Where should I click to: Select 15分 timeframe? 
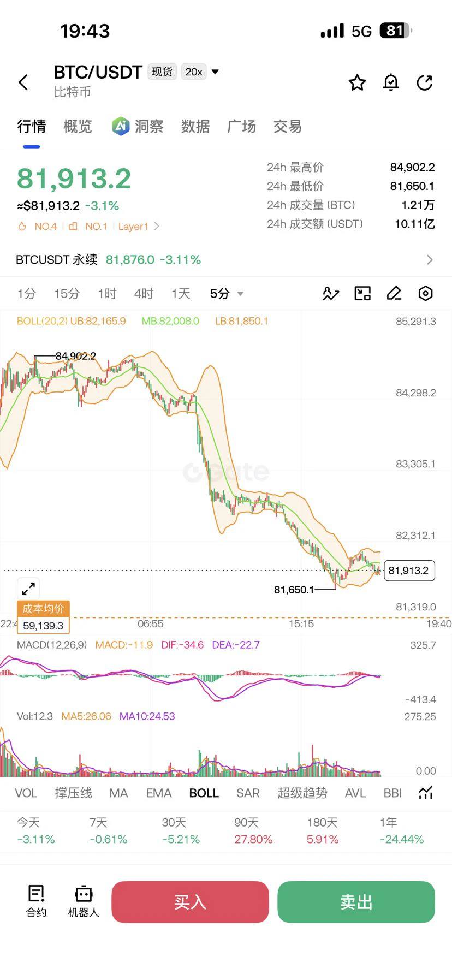[x=67, y=294]
